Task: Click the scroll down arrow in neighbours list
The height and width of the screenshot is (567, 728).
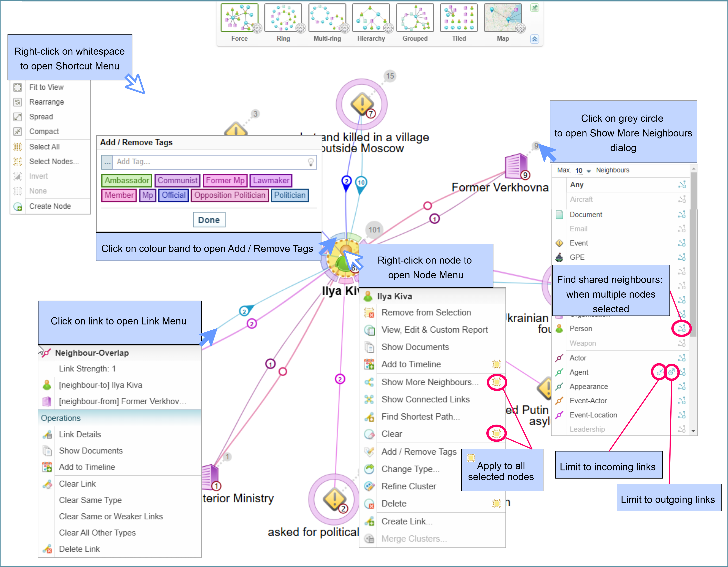Action: point(693,431)
